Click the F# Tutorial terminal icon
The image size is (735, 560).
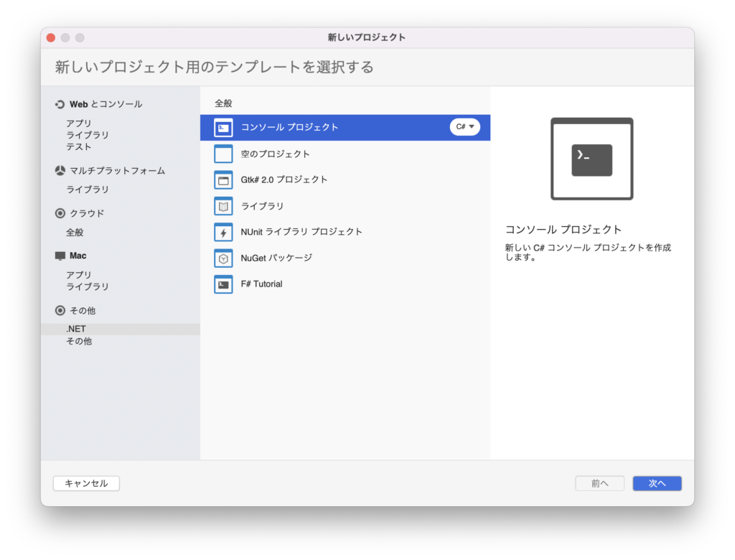(223, 284)
